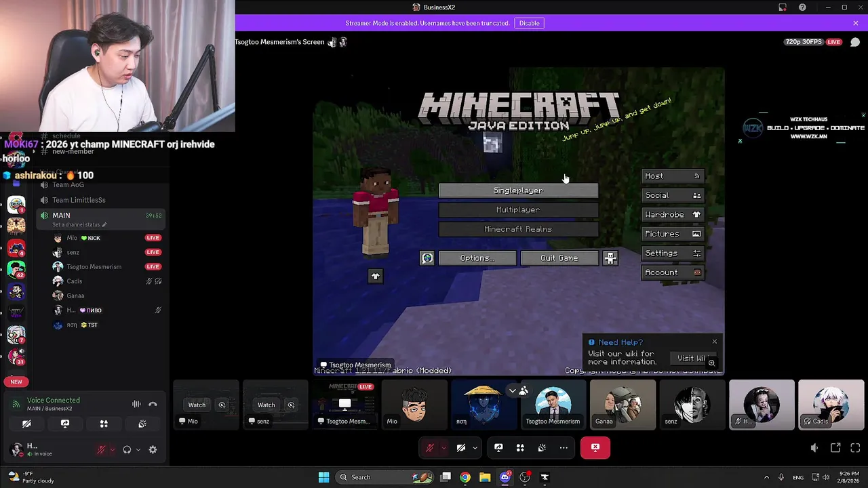Select Cadis's participant tile

coord(831,405)
